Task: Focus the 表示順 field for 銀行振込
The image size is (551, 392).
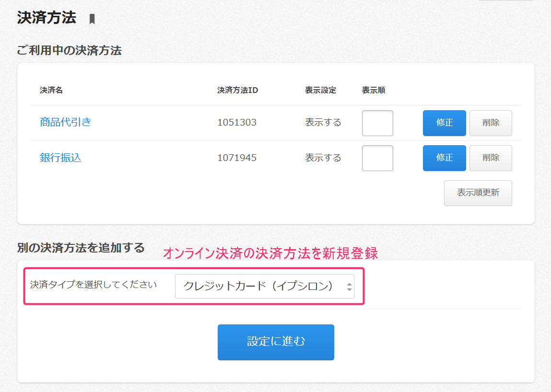Action: 377,158
